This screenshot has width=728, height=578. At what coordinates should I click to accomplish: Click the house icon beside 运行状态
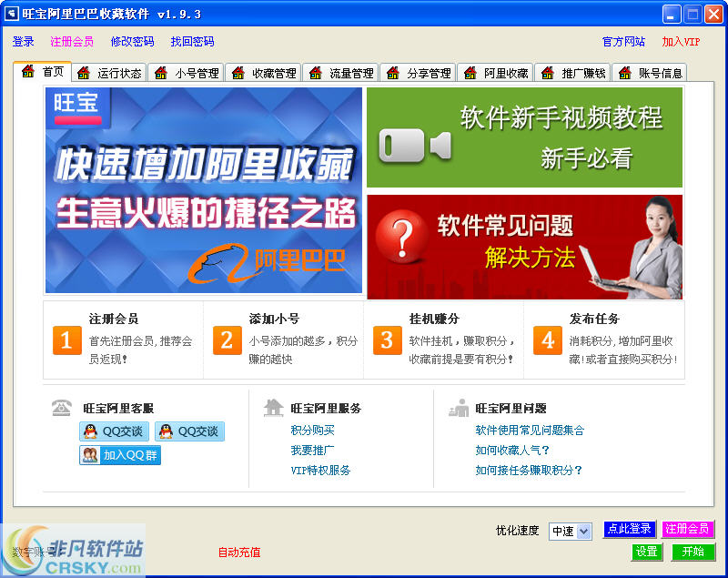point(84,73)
